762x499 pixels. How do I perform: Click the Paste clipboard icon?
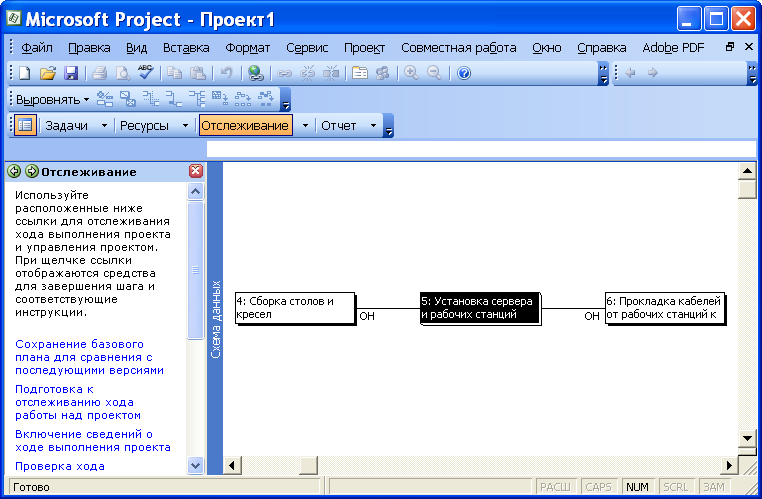[x=197, y=73]
